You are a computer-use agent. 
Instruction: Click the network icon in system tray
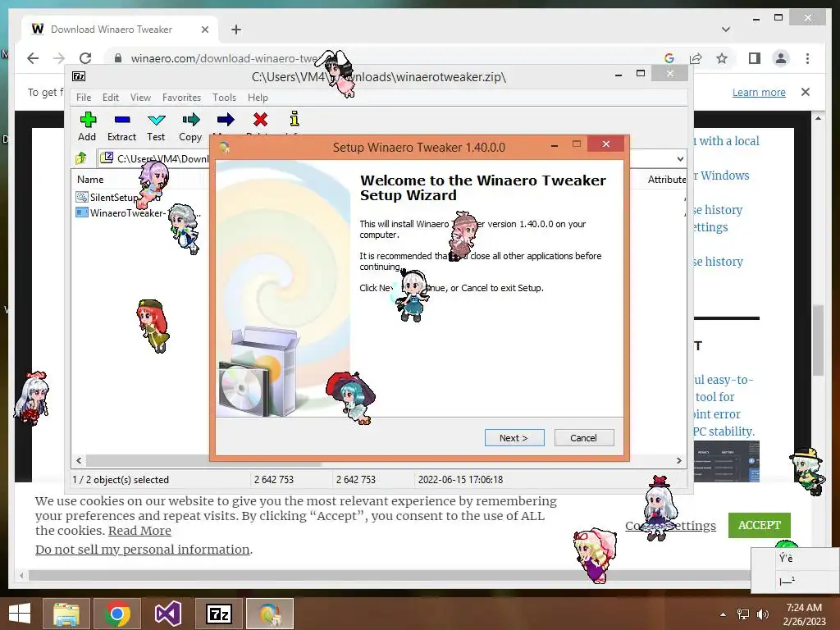(743, 614)
